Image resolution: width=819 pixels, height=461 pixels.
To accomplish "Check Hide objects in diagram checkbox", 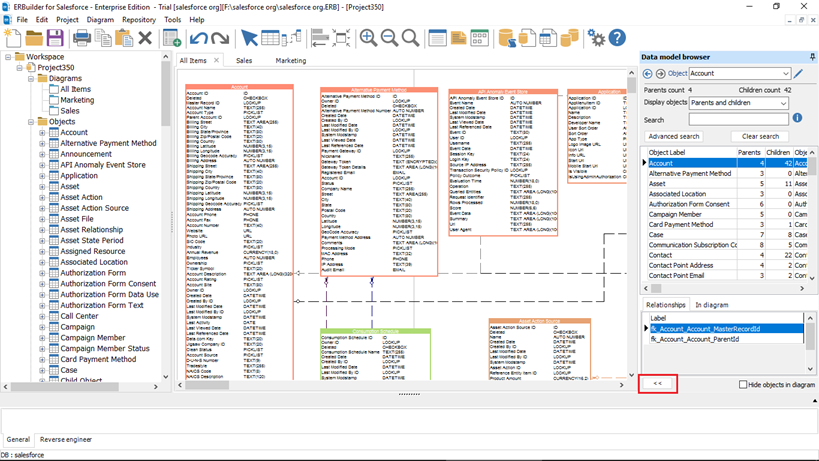I will (743, 384).
